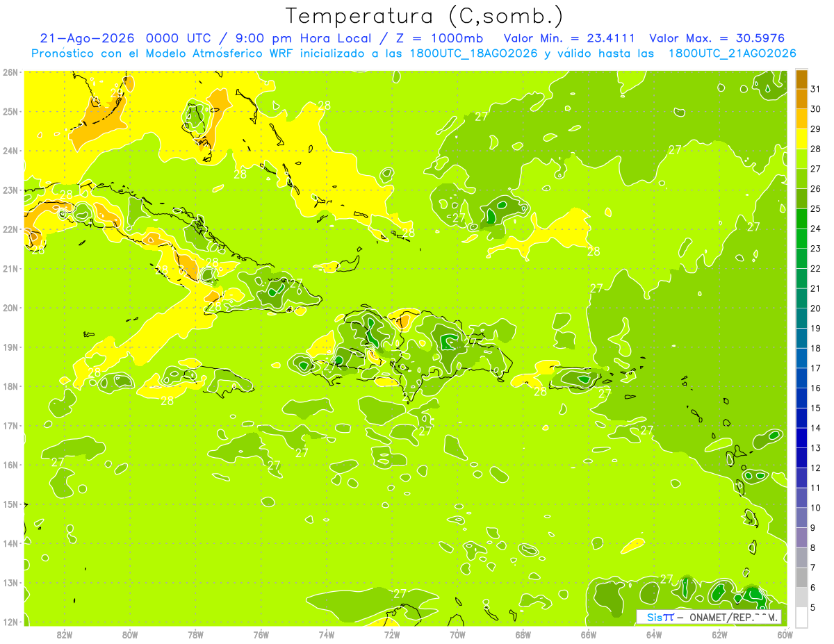Pick color bar segment between 30 and 31

pyautogui.click(x=801, y=98)
